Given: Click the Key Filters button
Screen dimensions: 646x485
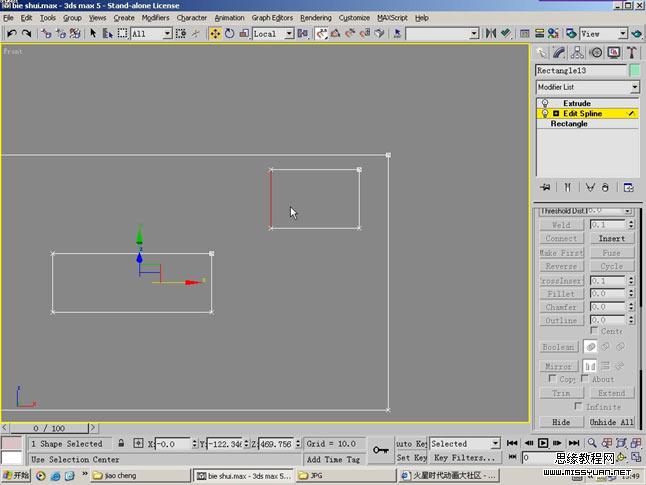Looking at the screenshot, I should pos(465,457).
